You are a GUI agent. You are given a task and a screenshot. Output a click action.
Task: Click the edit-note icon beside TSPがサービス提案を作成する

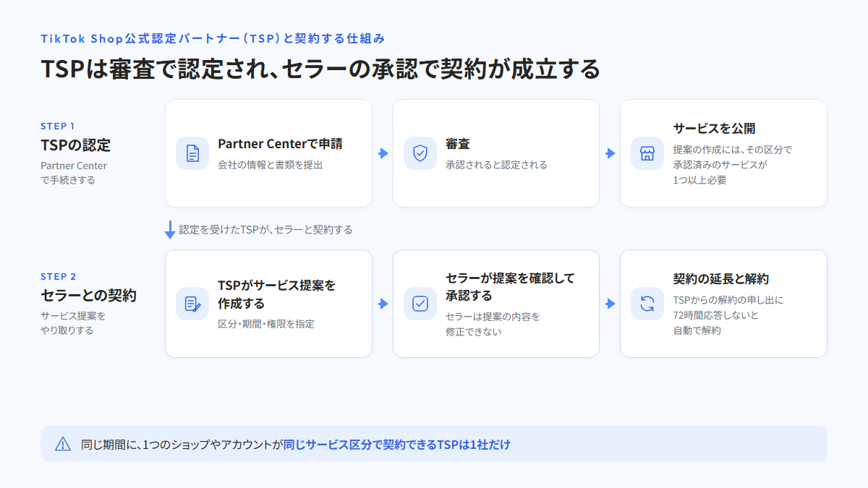(192, 304)
